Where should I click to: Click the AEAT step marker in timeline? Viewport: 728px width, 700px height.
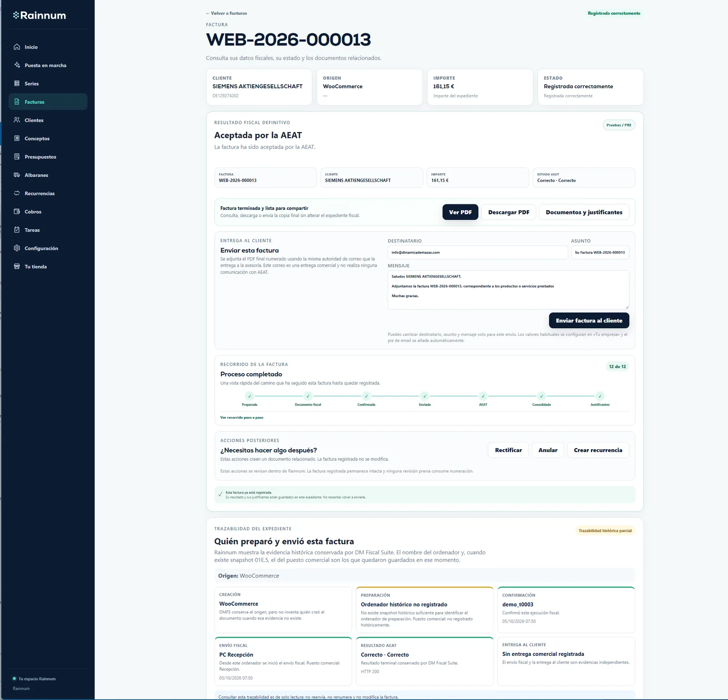[x=483, y=396]
